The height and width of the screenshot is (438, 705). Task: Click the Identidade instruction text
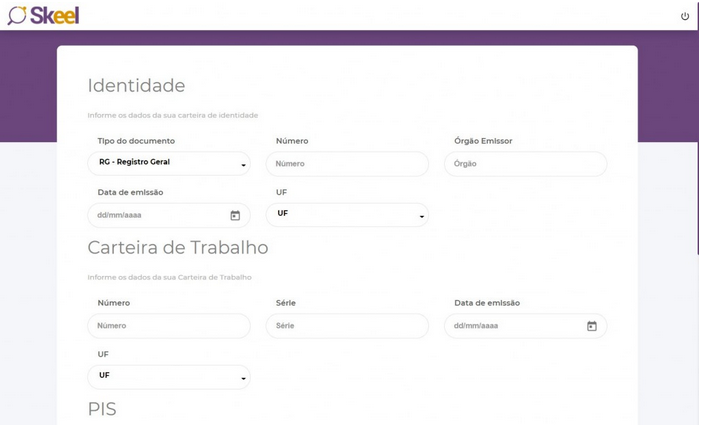(172, 115)
